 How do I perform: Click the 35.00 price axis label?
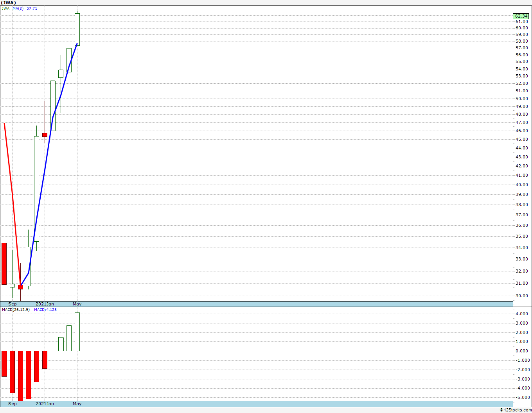(x=521, y=236)
